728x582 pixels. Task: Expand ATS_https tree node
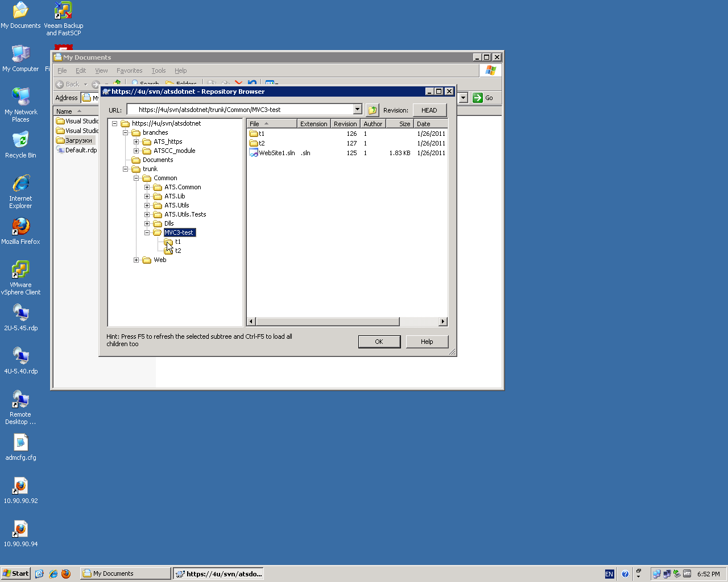click(136, 142)
